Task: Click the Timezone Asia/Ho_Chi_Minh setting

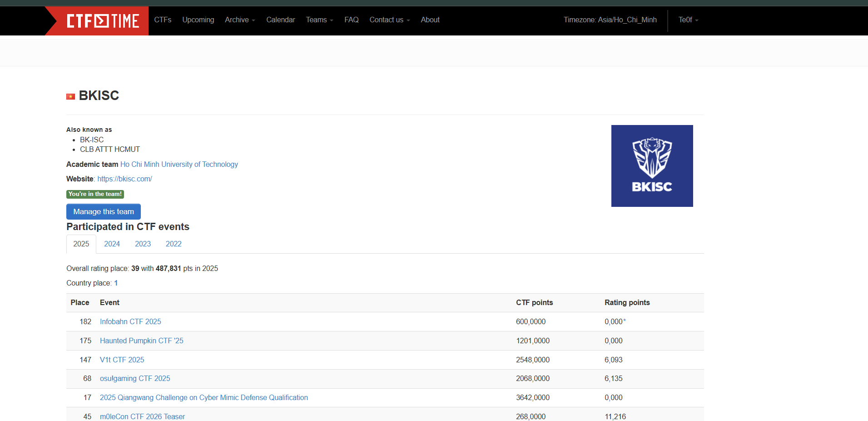Action: point(610,20)
